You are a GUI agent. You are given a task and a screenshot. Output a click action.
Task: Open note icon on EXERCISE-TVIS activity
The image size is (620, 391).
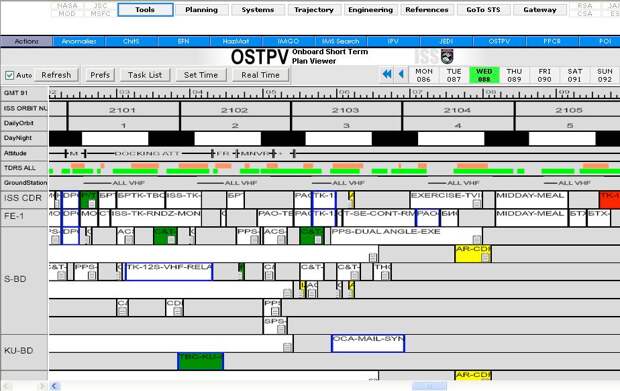(x=477, y=204)
